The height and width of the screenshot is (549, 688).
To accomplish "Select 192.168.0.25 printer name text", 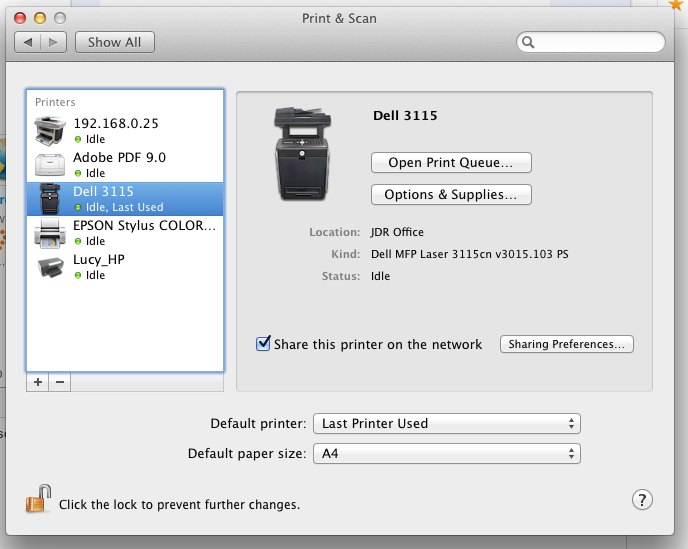I will point(116,123).
